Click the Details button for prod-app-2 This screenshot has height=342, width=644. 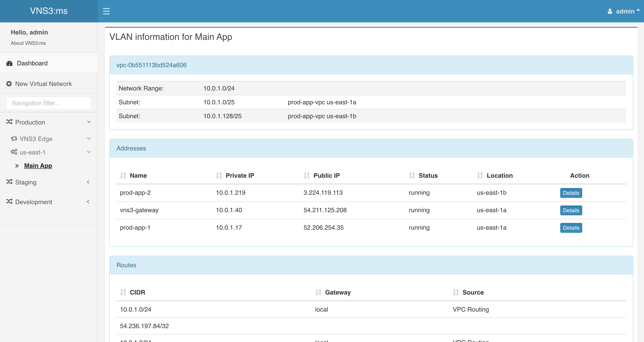(571, 192)
